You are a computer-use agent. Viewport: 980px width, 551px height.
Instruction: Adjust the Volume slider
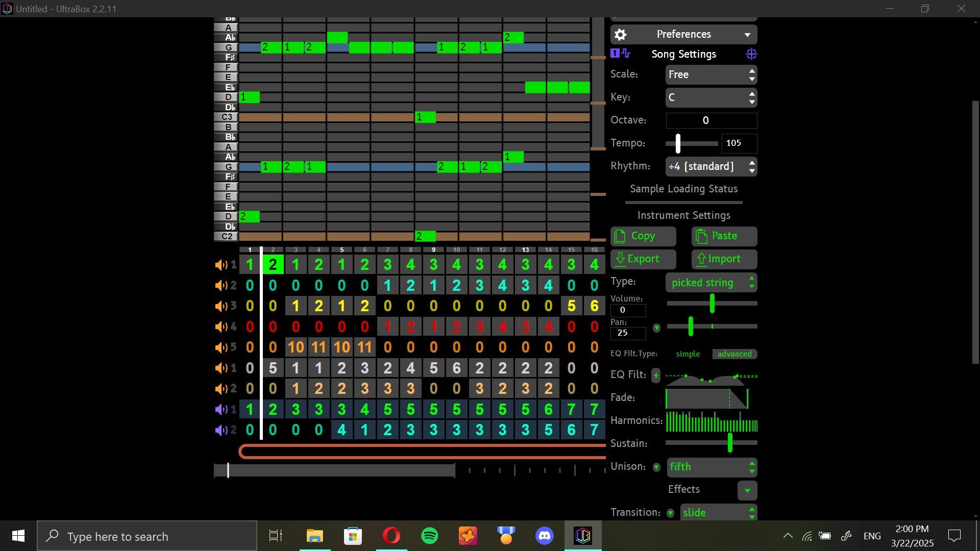(x=712, y=304)
